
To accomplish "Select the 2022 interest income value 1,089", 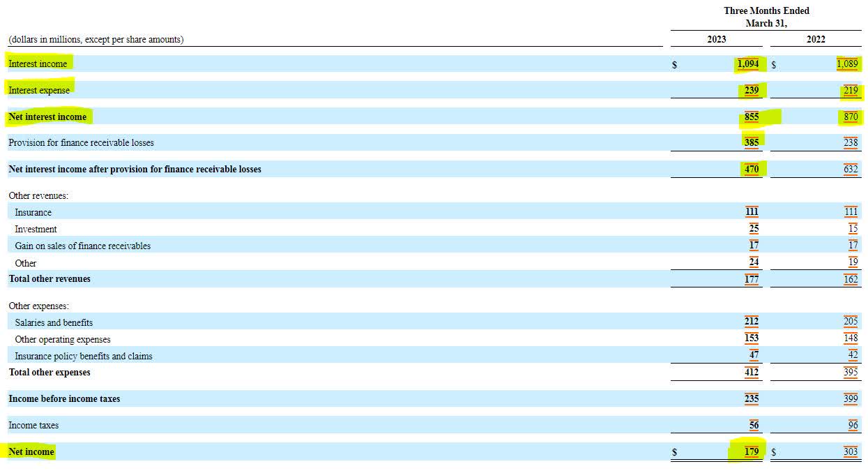I will 847,63.
